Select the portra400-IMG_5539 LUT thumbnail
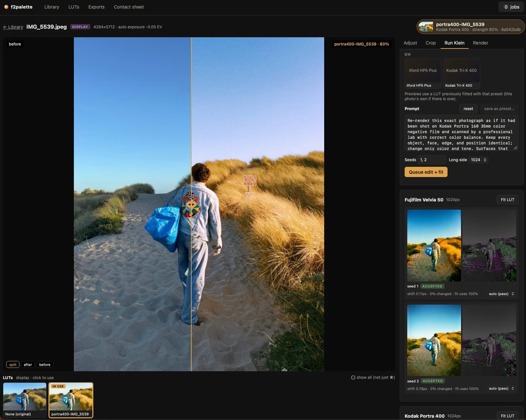The width and height of the screenshot is (526, 420). click(x=71, y=400)
